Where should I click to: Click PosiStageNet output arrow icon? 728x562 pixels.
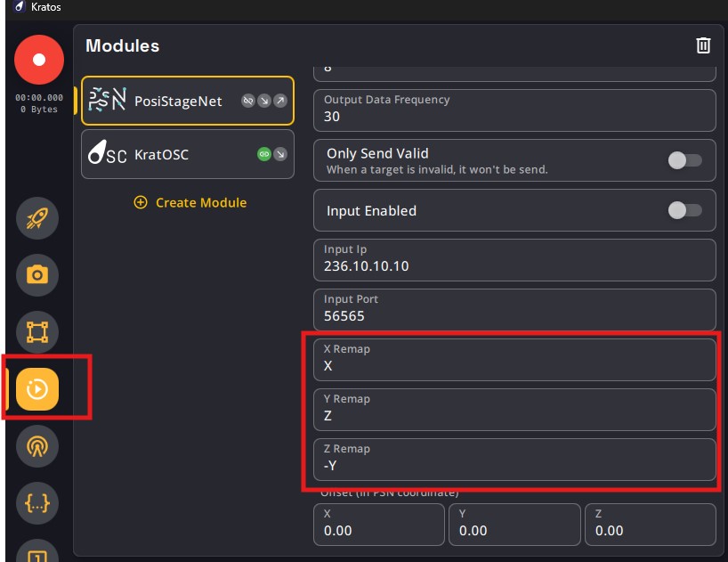click(280, 101)
